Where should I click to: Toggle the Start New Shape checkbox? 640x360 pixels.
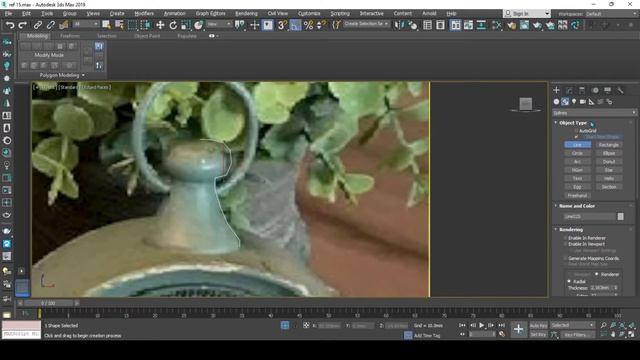576,137
